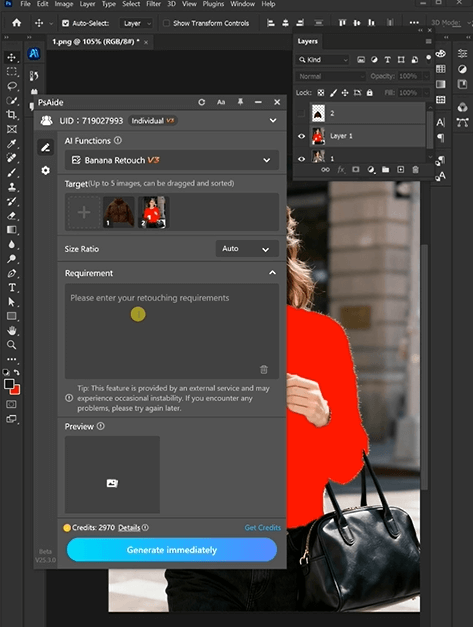Image resolution: width=473 pixels, height=627 pixels.
Task: Open the Fill value dropdown
Action: pos(426,93)
